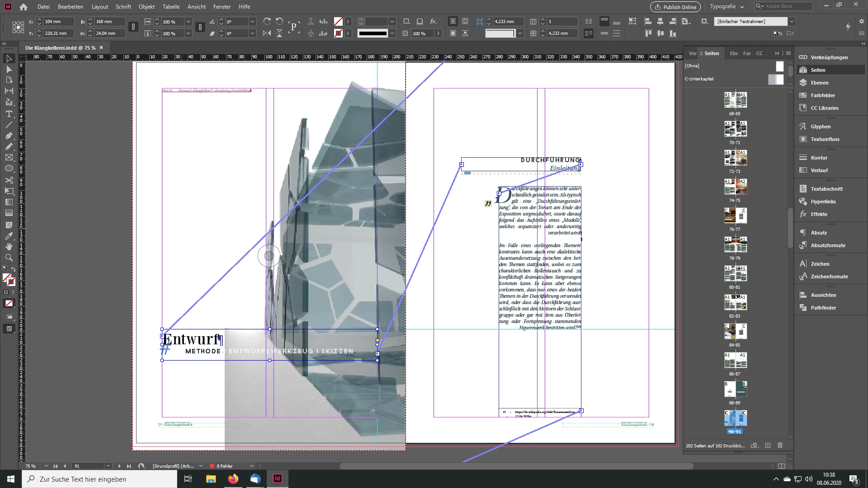Activate the Hand tool
The image size is (868, 488).
coord(9,246)
